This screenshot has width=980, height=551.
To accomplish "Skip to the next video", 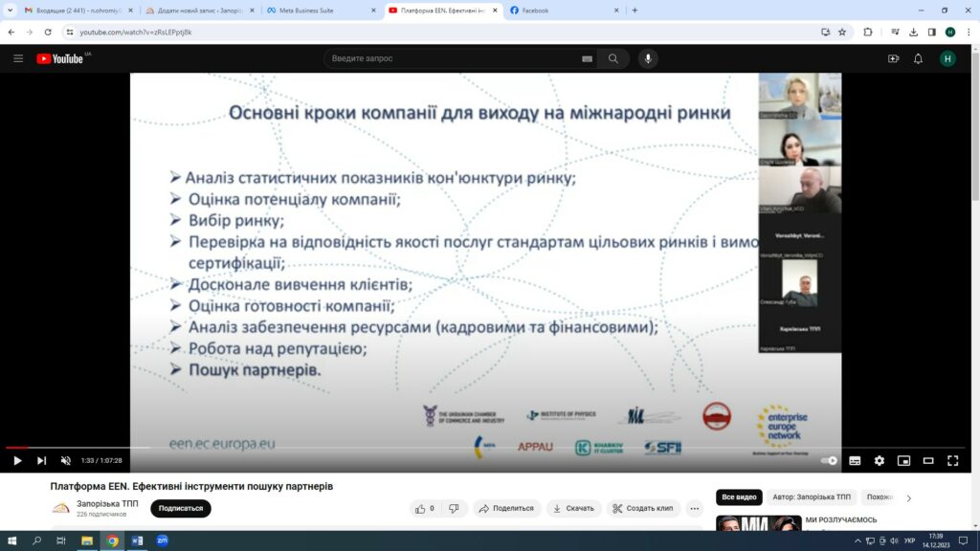I will [x=41, y=461].
